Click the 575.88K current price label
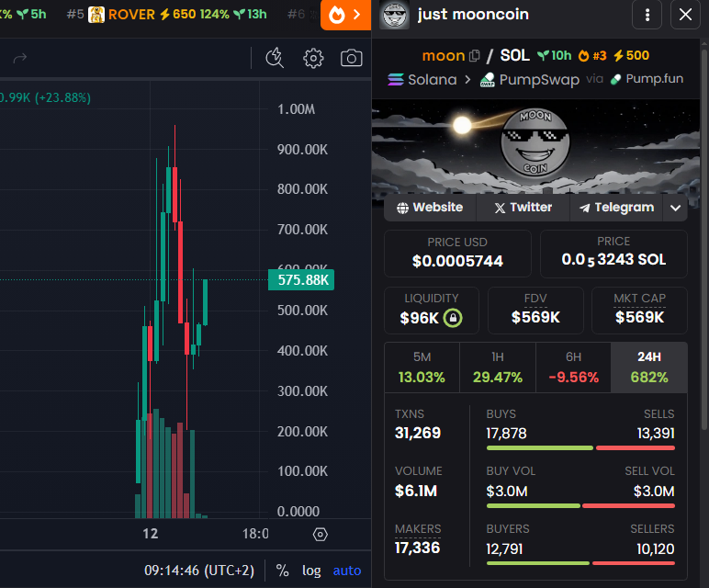This screenshot has width=709, height=588. (x=301, y=280)
